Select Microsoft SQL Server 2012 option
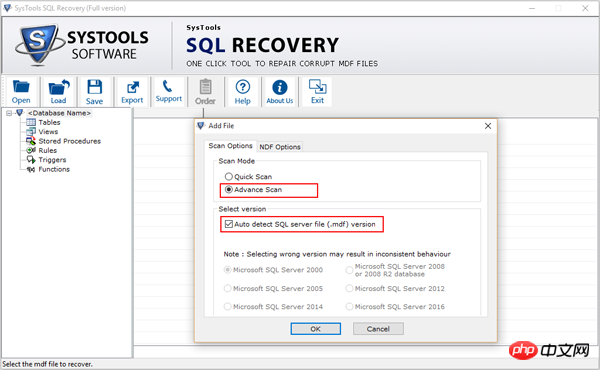The width and height of the screenshot is (600, 370). coord(349,288)
